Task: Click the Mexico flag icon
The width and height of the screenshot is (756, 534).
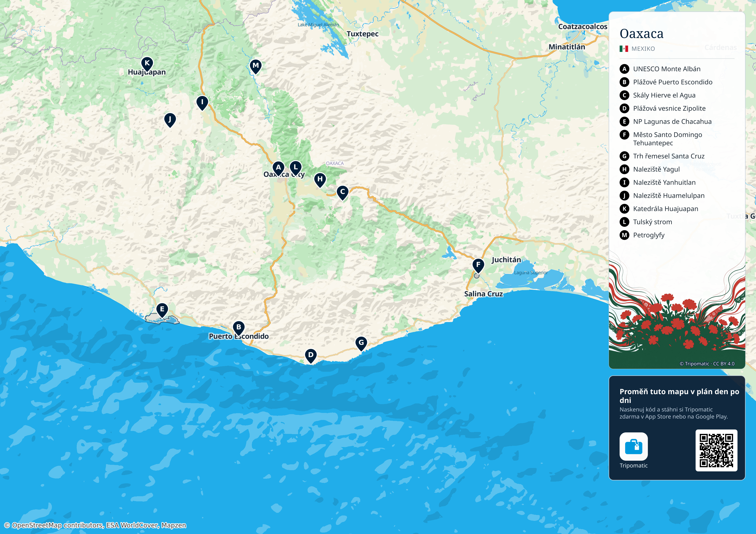Action: (624, 49)
